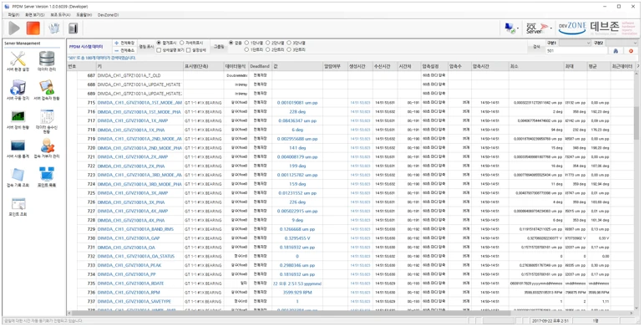Select key DIMDA_CH1_GTVZ1001A_1X_AMP in row 717

tap(133, 121)
